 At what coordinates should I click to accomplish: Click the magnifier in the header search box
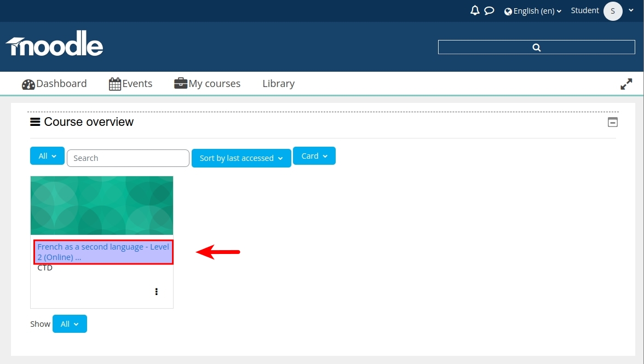tap(537, 47)
